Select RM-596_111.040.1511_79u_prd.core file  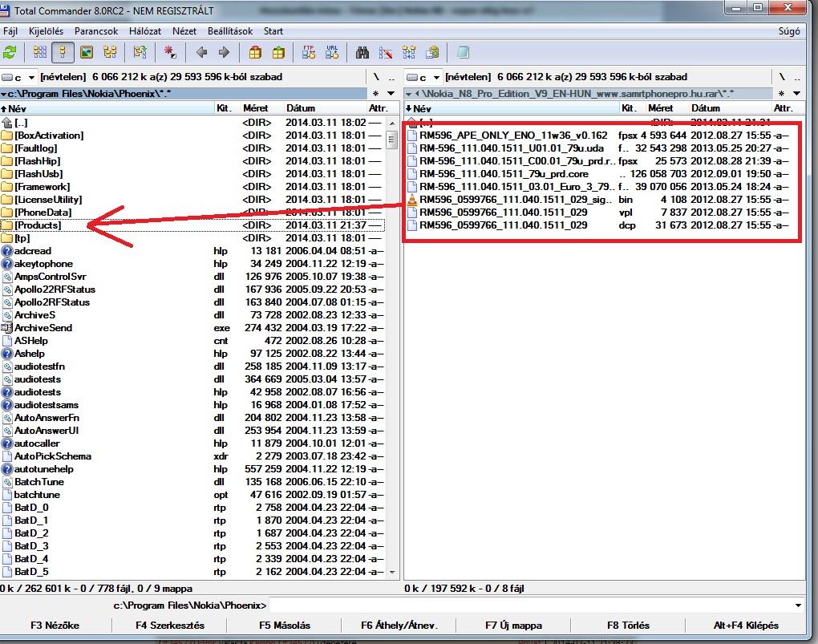(x=599, y=174)
